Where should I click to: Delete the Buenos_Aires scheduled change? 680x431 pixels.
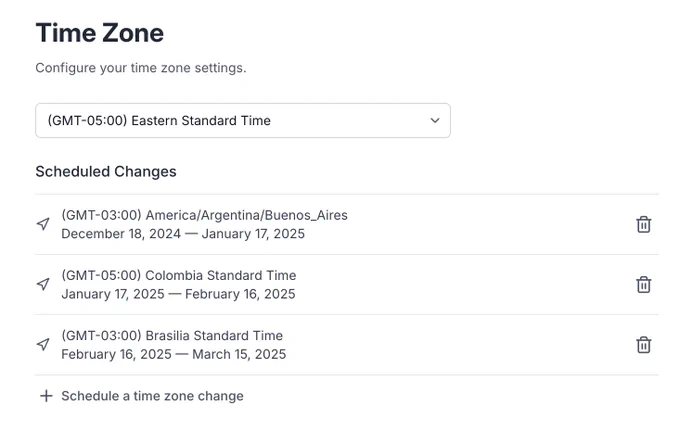pyautogui.click(x=644, y=225)
